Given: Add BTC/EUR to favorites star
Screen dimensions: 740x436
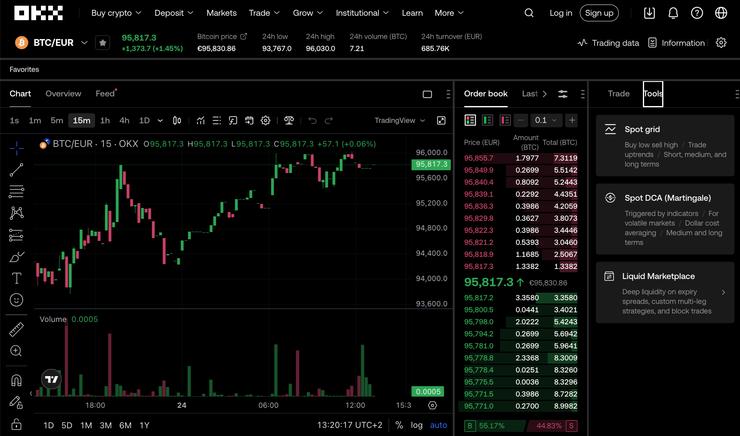Looking at the screenshot, I should click(x=102, y=43).
